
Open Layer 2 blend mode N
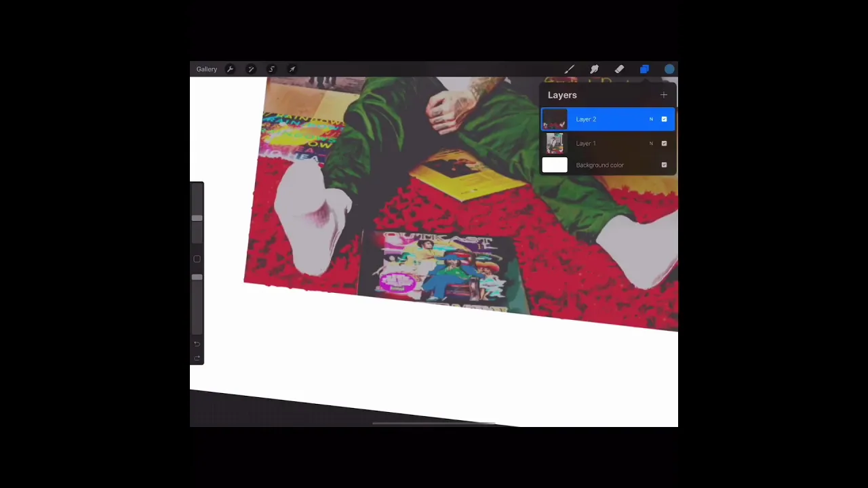click(x=651, y=119)
